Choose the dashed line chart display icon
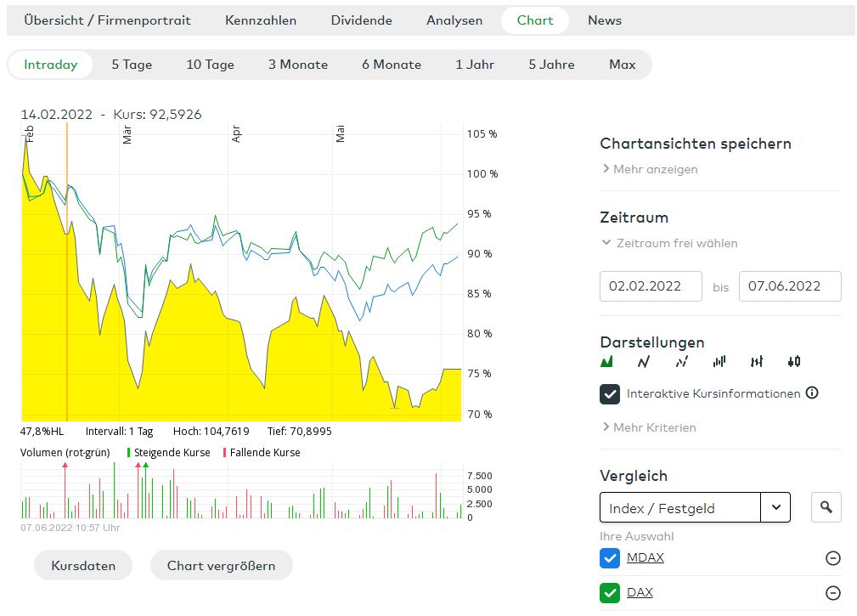Viewport: 857px width, 616px height. 681,362
